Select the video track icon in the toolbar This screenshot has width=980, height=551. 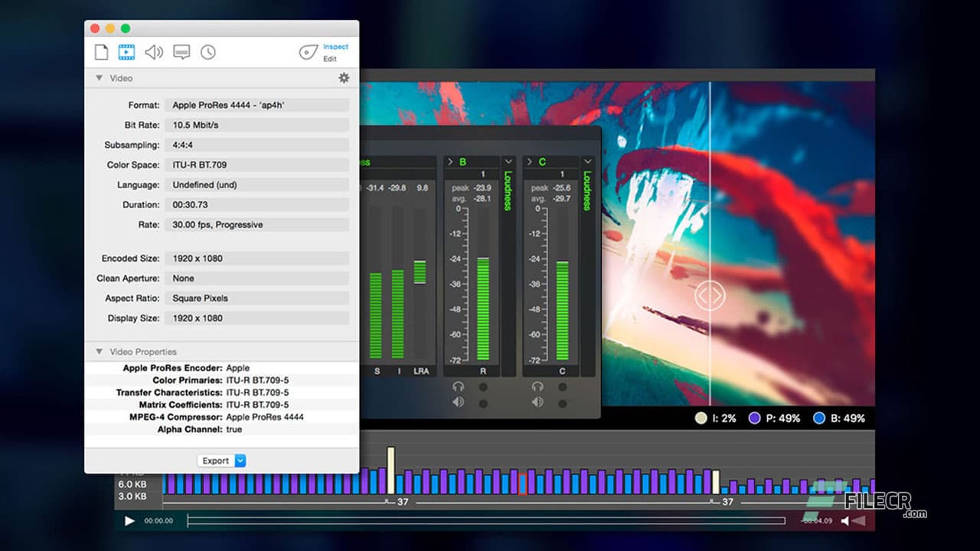[126, 52]
